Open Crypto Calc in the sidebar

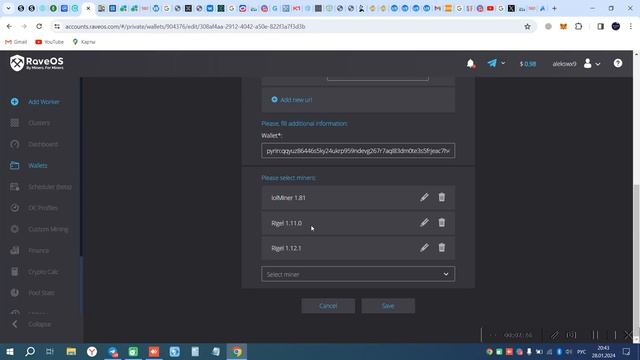pos(43,271)
